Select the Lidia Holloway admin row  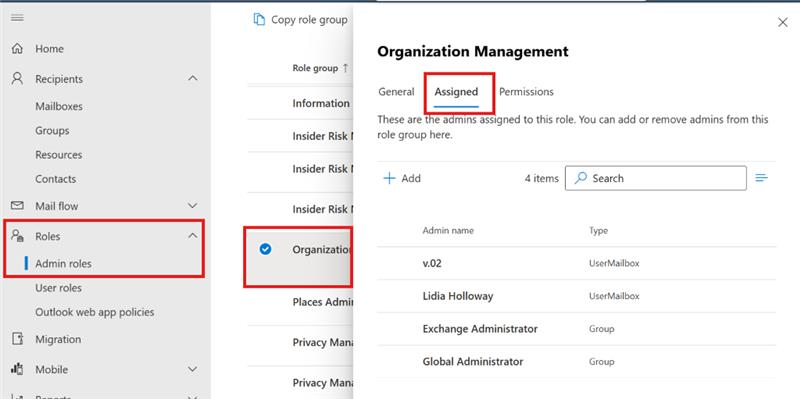[577, 296]
